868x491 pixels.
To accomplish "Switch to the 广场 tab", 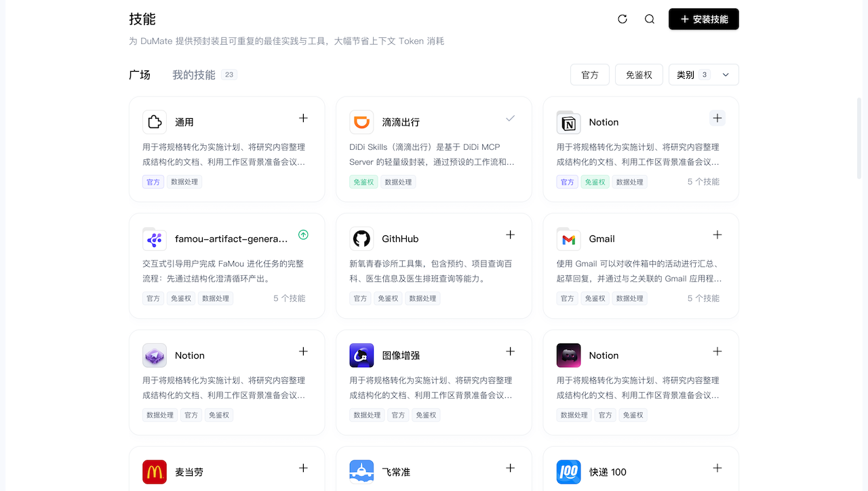I will [140, 75].
